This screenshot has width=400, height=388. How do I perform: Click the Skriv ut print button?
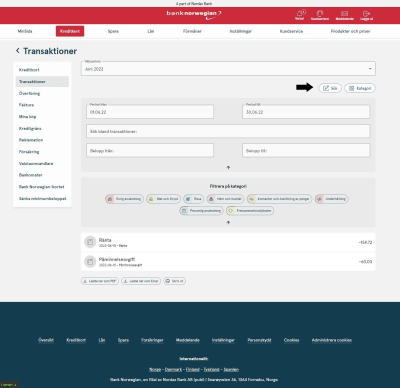pyautogui.click(x=175, y=281)
